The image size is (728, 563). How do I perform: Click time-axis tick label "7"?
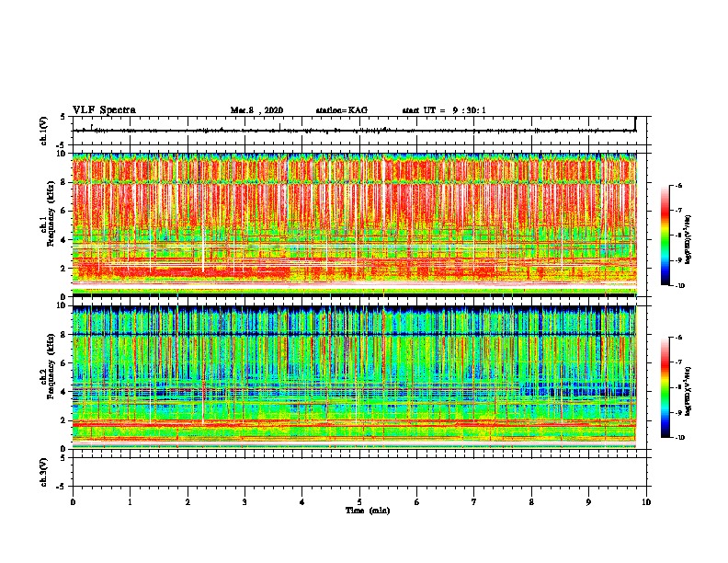click(x=474, y=502)
